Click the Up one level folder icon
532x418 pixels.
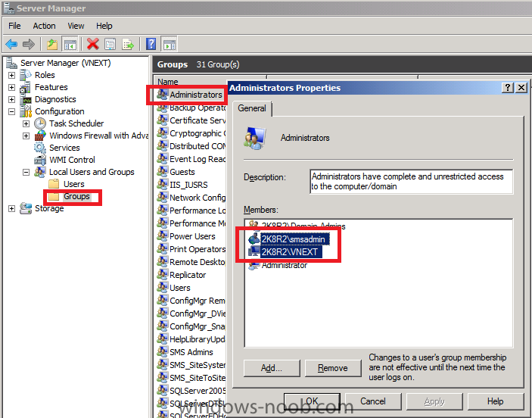pos(52,44)
